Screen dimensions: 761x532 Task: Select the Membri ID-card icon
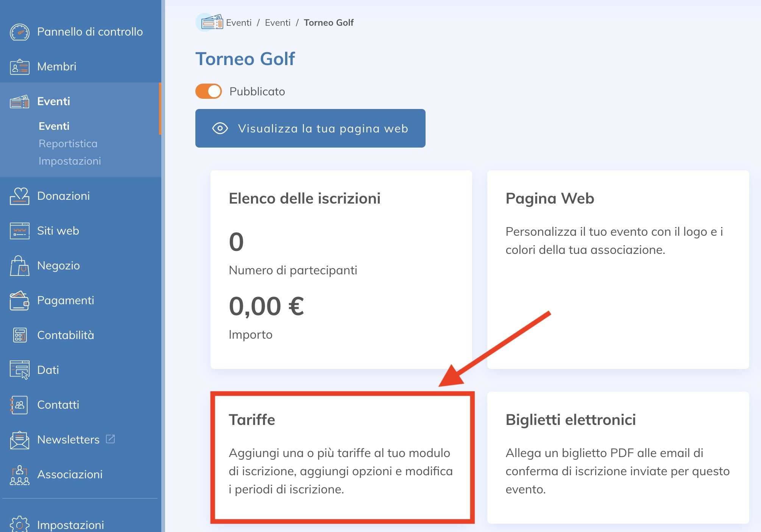[x=20, y=66]
